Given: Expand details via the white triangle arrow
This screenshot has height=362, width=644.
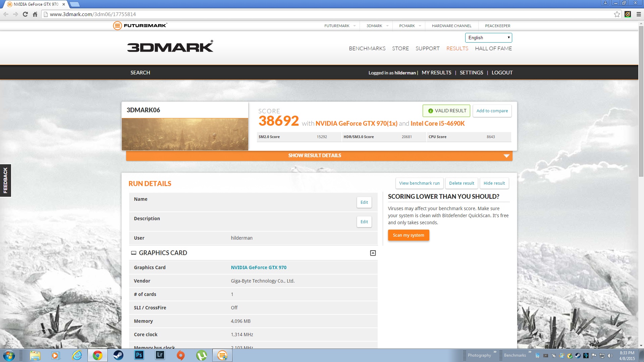Looking at the screenshot, I should click(x=506, y=156).
